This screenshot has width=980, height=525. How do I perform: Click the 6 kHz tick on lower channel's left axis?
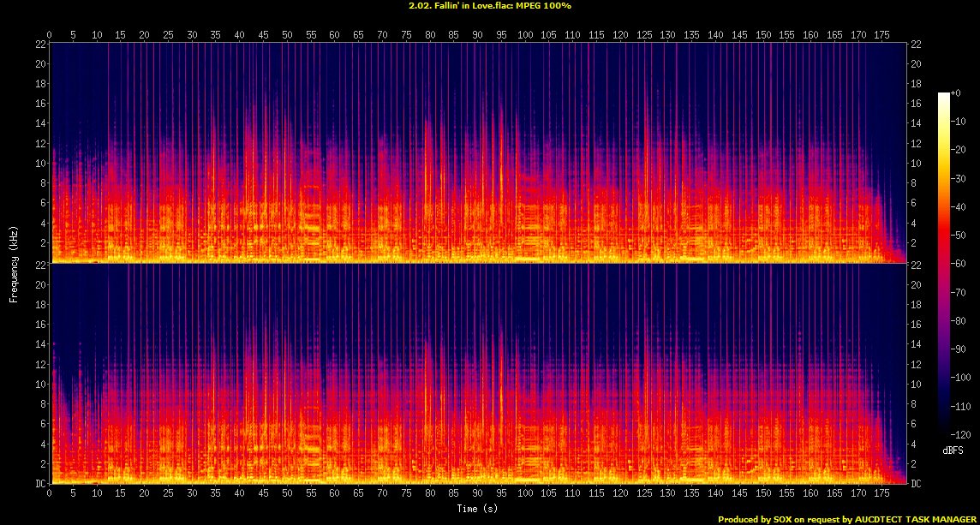41,424
